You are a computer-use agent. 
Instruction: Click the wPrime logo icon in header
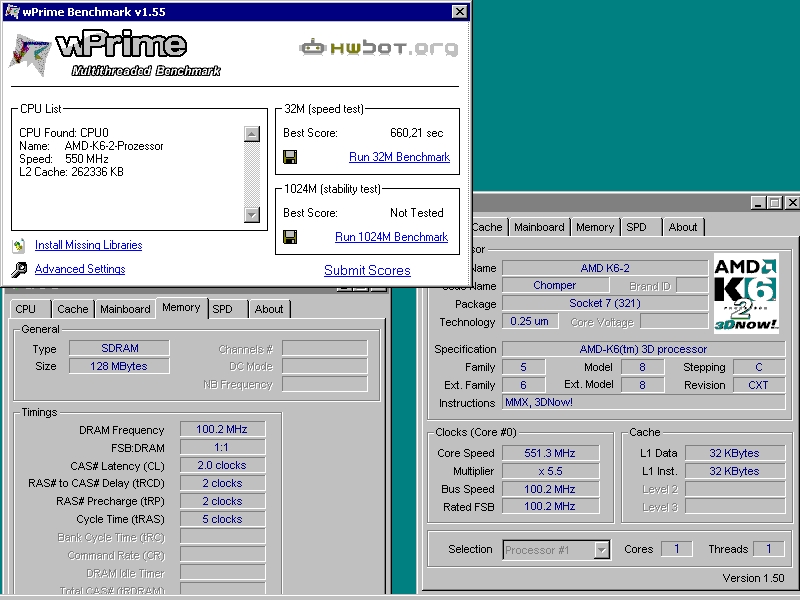(x=30, y=55)
